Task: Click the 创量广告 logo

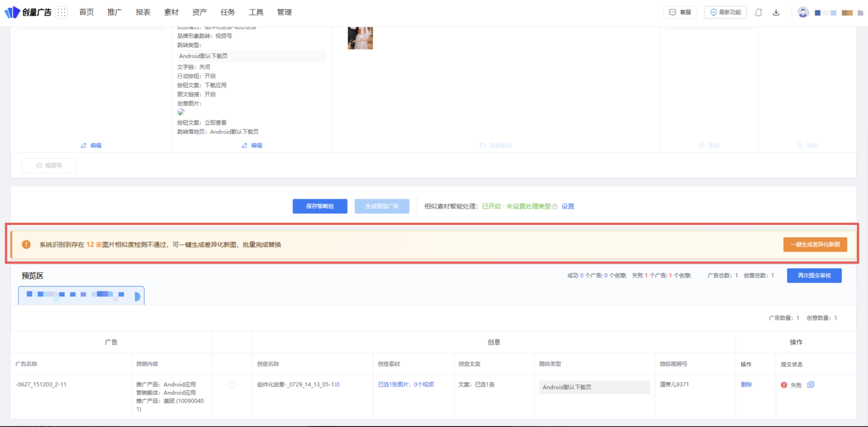Action: [x=28, y=12]
